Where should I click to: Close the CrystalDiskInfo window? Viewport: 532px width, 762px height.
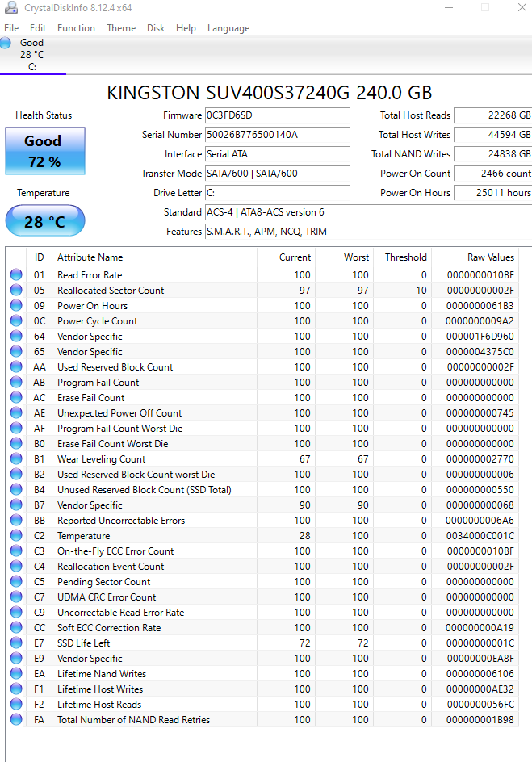click(522, 8)
